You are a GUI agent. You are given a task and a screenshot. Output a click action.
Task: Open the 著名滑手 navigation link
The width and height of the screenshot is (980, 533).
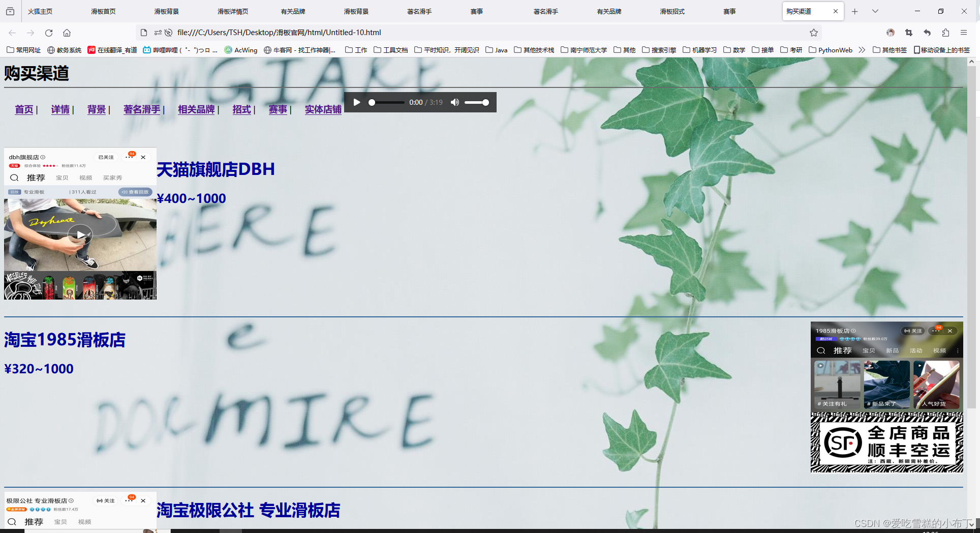[142, 109]
